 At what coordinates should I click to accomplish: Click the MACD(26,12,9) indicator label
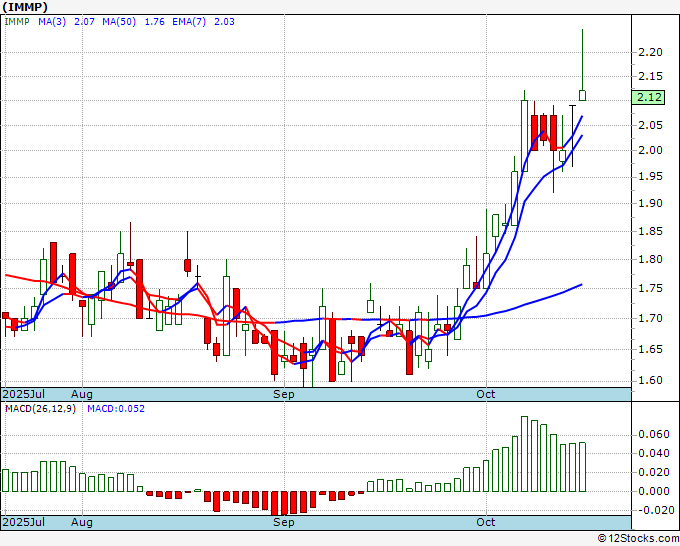click(40, 409)
